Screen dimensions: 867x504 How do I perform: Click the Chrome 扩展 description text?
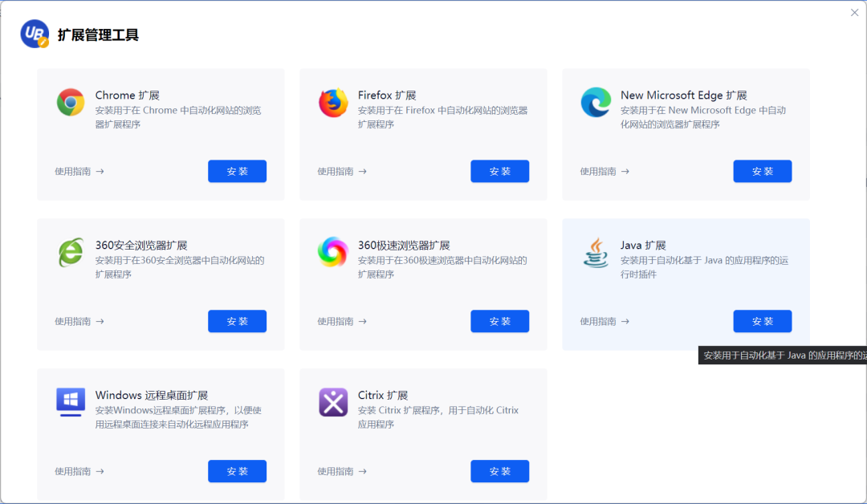(x=178, y=117)
